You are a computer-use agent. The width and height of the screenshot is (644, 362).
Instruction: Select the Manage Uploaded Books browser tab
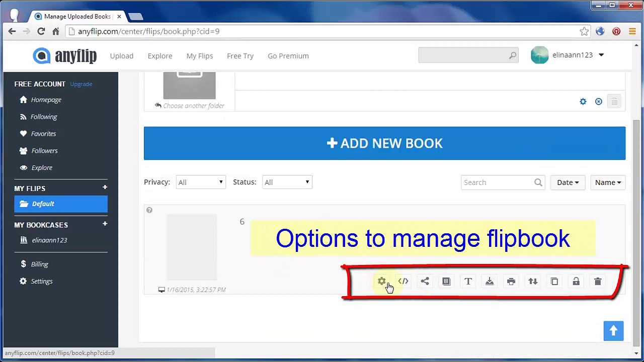click(x=77, y=16)
